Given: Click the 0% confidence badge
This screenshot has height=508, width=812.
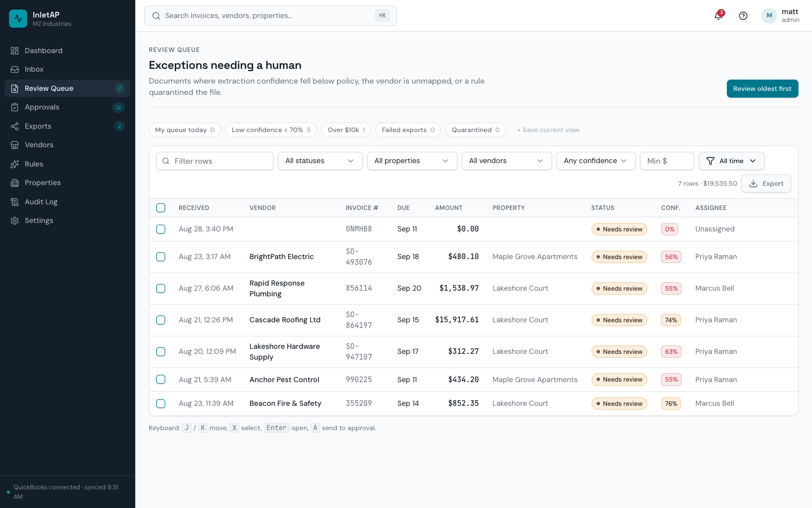Looking at the screenshot, I should [x=669, y=229].
